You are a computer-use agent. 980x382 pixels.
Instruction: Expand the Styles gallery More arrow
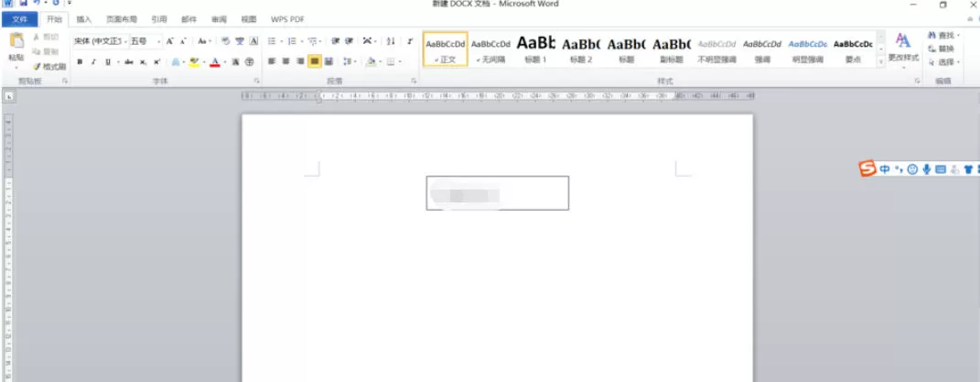[881, 62]
